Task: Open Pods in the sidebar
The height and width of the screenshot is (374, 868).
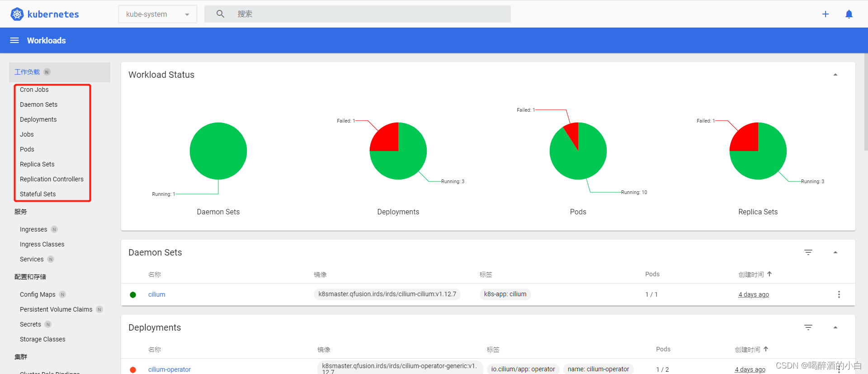Action: pos(27,149)
